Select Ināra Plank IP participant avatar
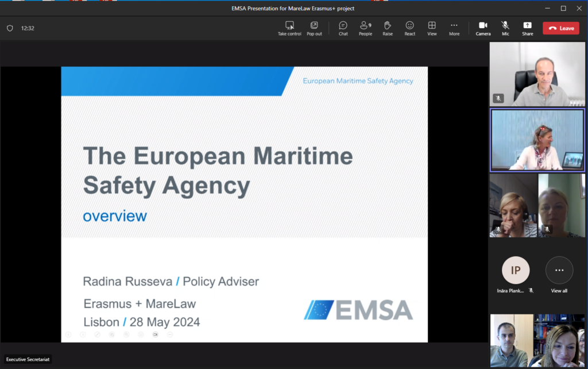The height and width of the screenshot is (369, 588). click(515, 271)
